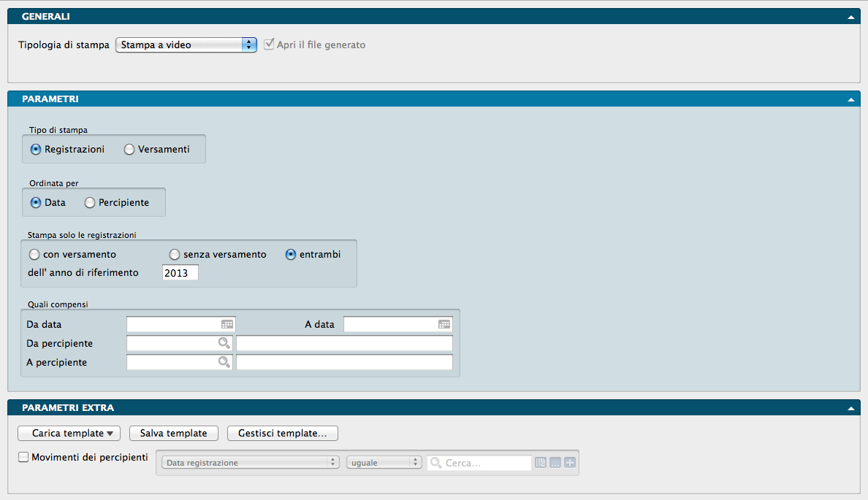Open the calendar picker for Da data
Screen dimensions: 868x500
[x=227, y=324]
